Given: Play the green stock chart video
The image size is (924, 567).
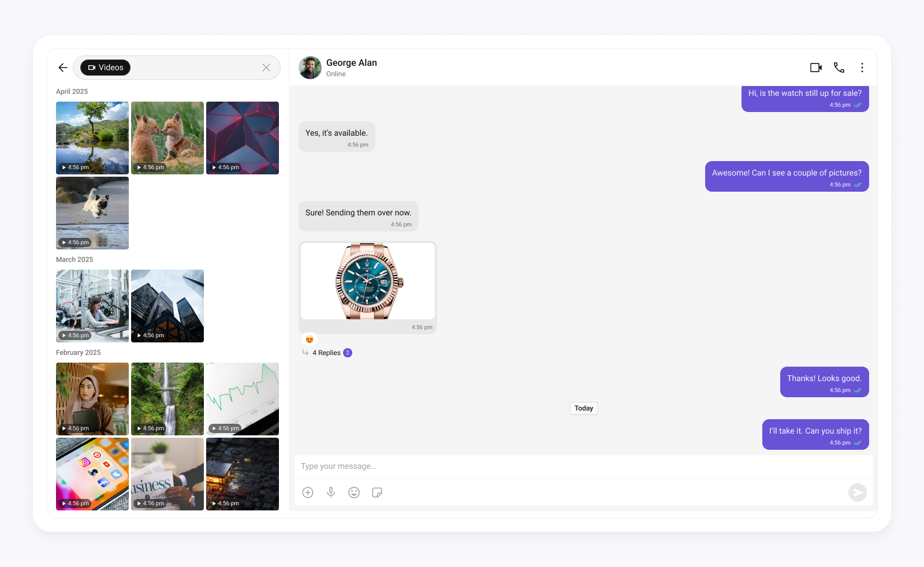Looking at the screenshot, I should [243, 399].
